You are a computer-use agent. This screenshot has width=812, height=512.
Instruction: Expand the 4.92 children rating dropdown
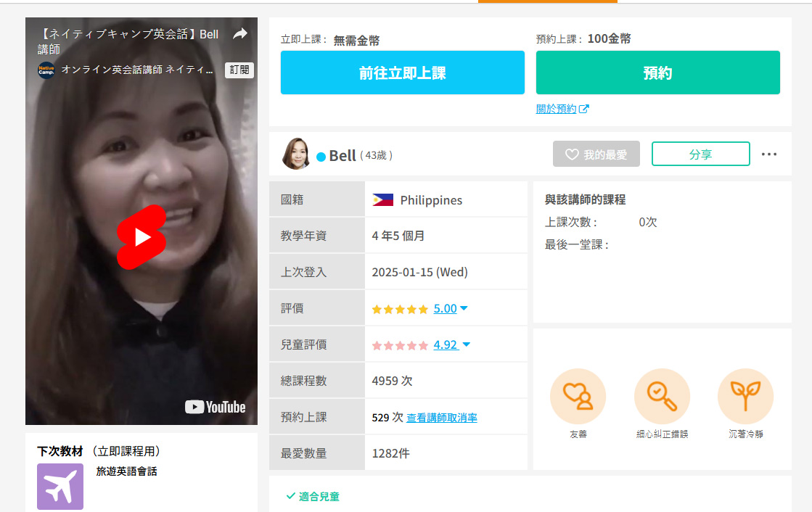point(466,344)
